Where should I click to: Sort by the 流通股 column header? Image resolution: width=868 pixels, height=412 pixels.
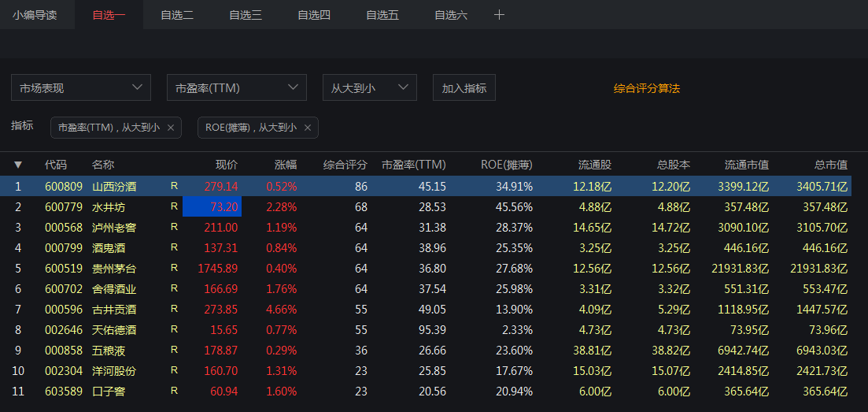click(595, 165)
